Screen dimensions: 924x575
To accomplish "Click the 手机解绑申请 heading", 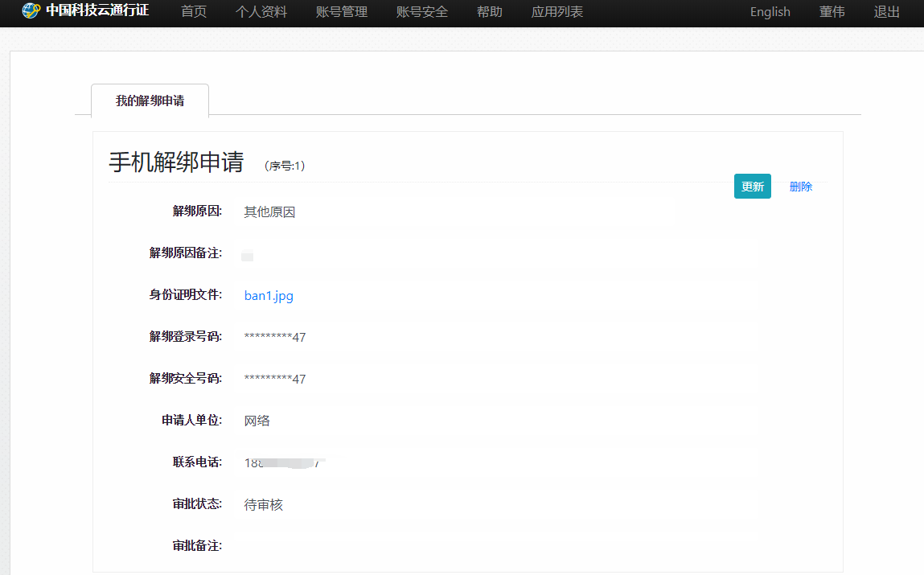I will point(176,162).
